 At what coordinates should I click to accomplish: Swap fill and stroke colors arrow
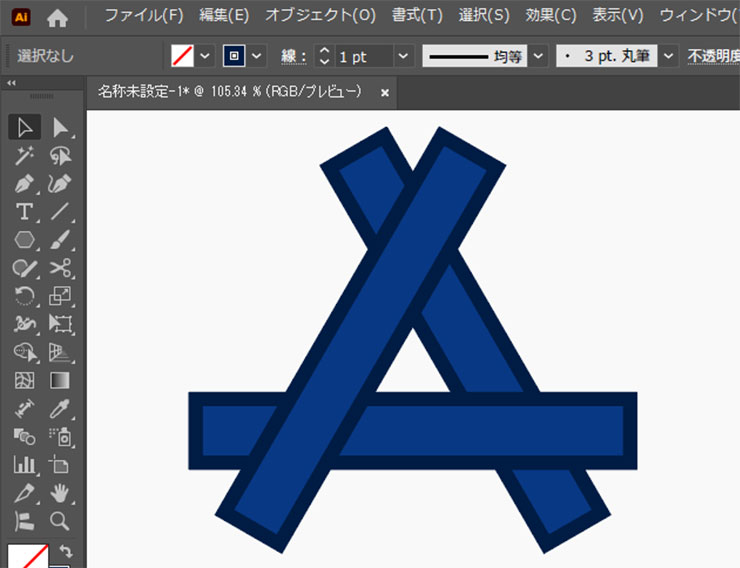[66, 551]
